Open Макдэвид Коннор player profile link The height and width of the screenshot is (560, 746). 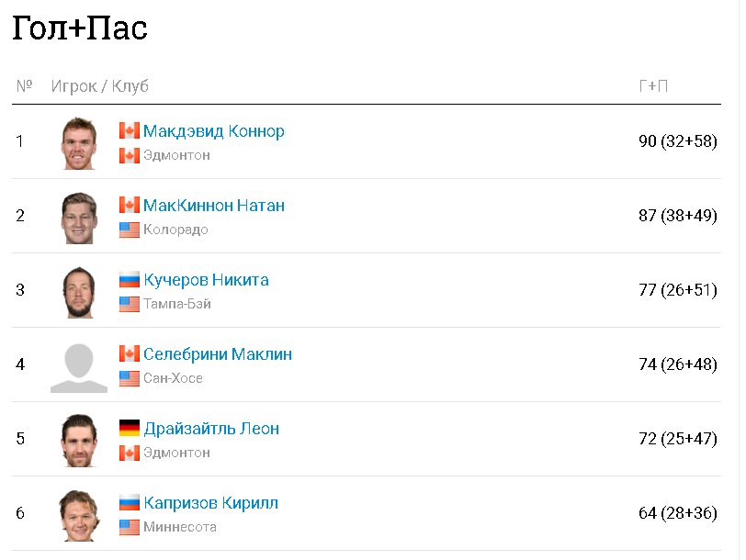pos(213,131)
